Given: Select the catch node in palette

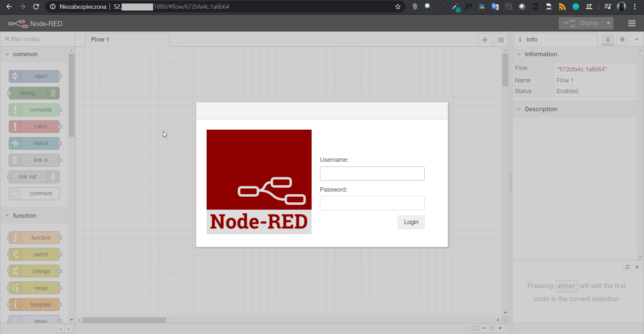Looking at the screenshot, I should (34, 127).
